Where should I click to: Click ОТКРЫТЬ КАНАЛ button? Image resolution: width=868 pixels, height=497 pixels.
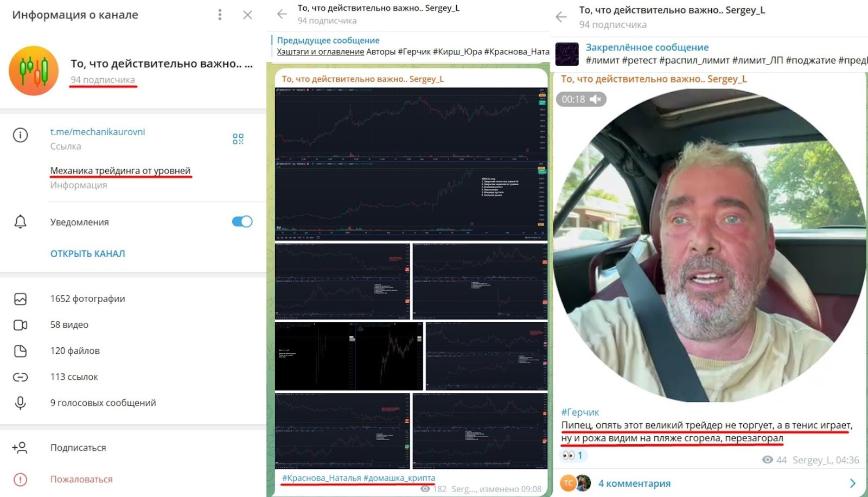88,253
